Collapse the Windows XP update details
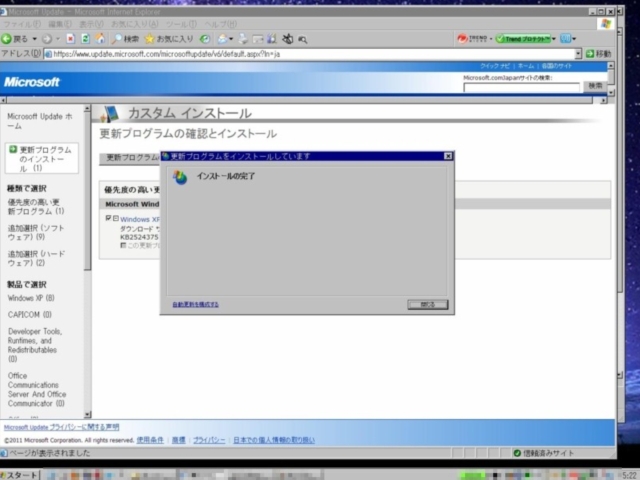The height and width of the screenshot is (480, 640). (x=116, y=218)
